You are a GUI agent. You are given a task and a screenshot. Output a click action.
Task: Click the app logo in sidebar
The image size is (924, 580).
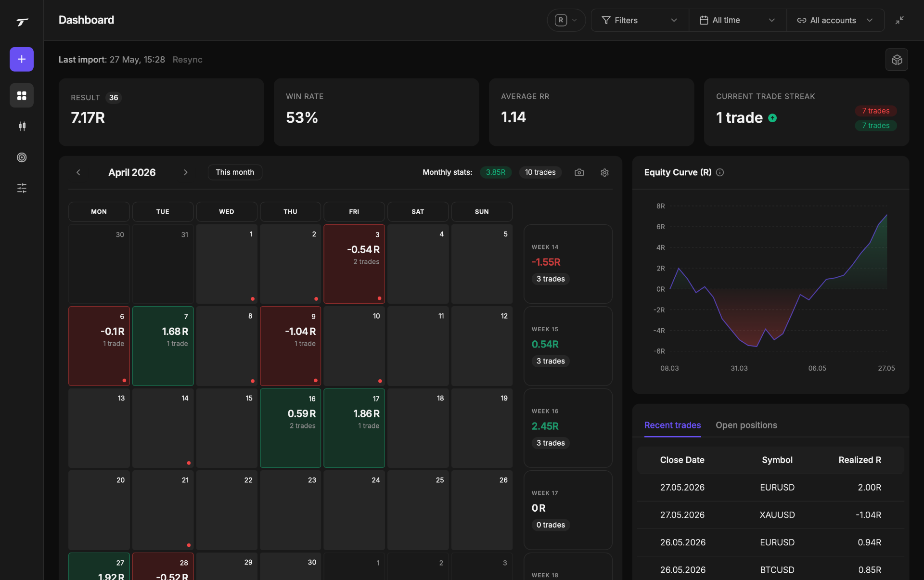[x=22, y=22]
